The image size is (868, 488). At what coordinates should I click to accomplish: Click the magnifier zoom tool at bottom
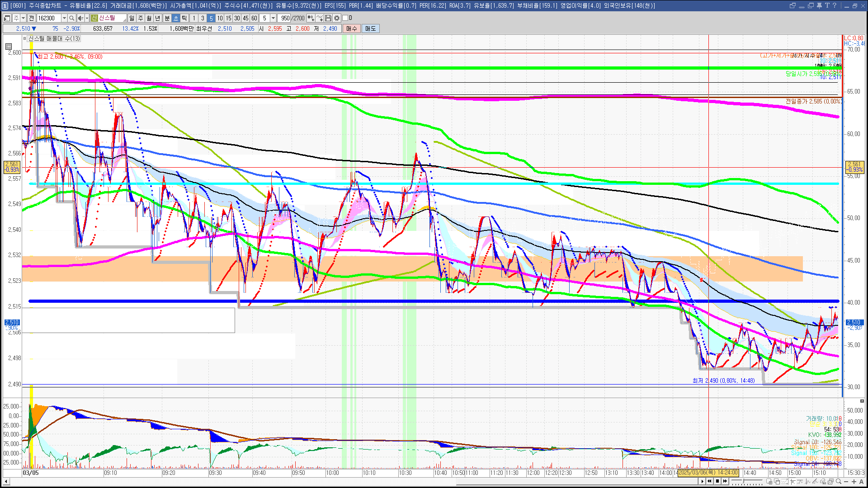coord(839,482)
